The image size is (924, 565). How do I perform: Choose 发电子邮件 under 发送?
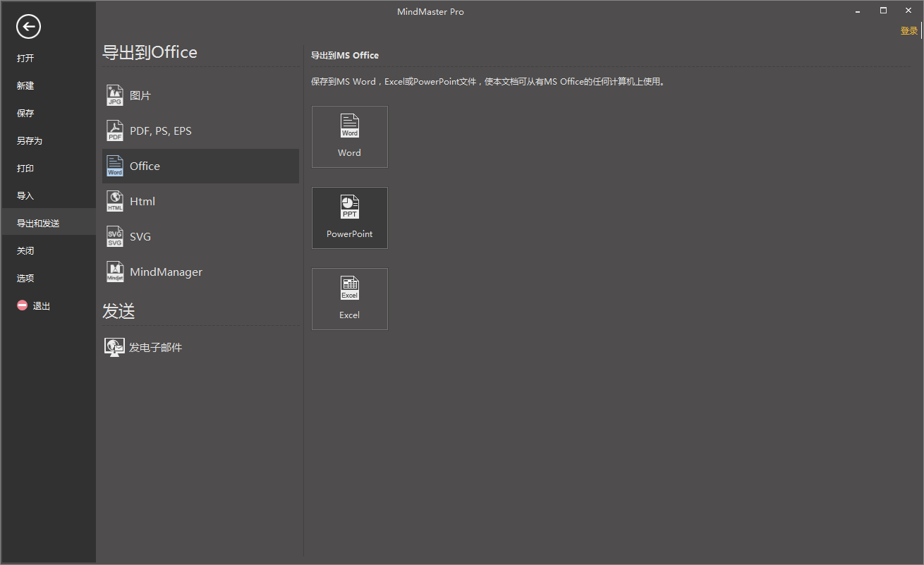pos(200,347)
